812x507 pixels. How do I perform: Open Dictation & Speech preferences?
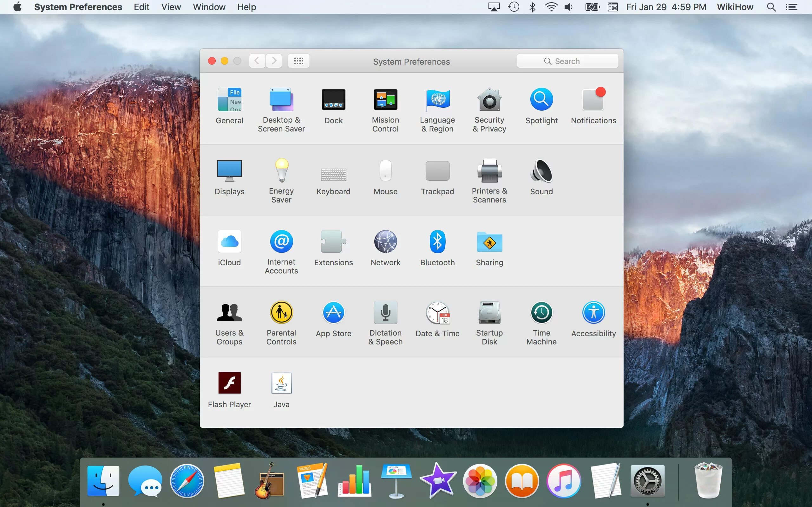click(x=385, y=313)
